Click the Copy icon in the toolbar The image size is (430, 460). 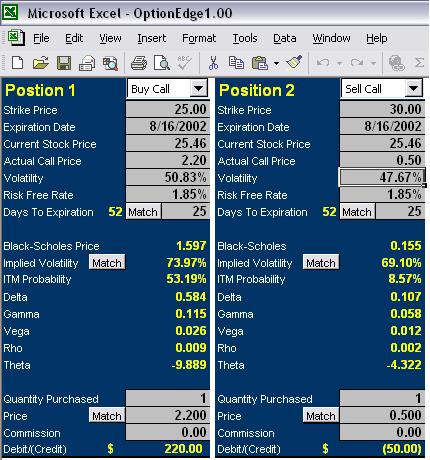pos(236,63)
